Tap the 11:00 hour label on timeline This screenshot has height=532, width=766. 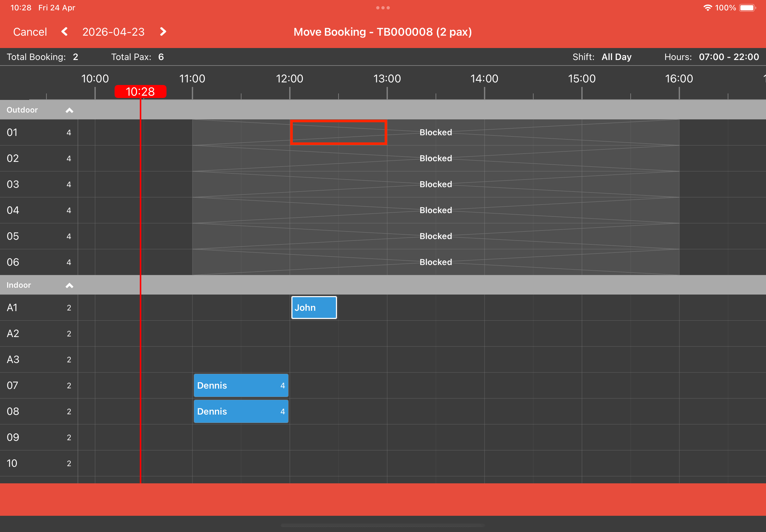pyautogui.click(x=192, y=79)
